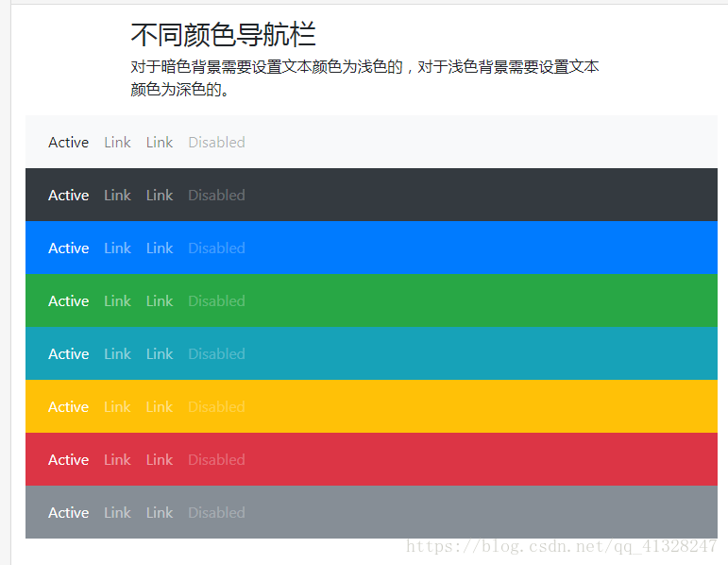This screenshot has width=728, height=565.
Task: Click second Link in the yellow navbar
Action: pos(160,407)
